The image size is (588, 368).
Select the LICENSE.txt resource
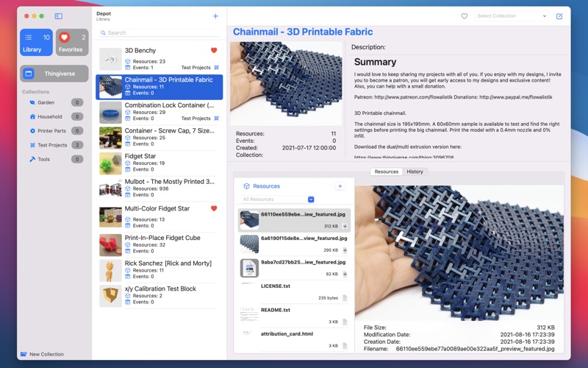pyautogui.click(x=294, y=292)
